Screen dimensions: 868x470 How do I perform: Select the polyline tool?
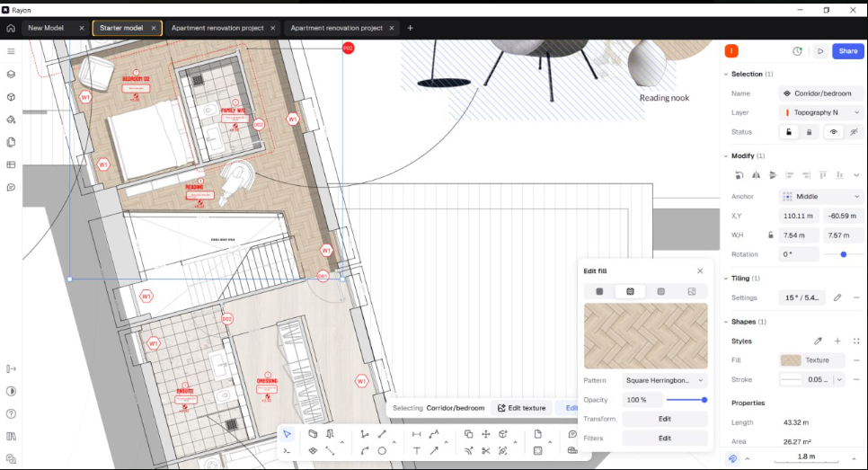[364, 434]
